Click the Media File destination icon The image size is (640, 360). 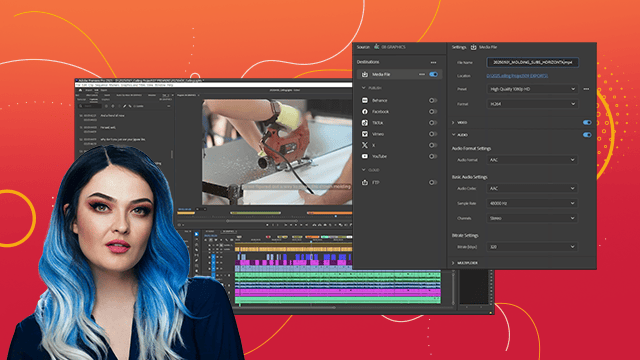(364, 74)
